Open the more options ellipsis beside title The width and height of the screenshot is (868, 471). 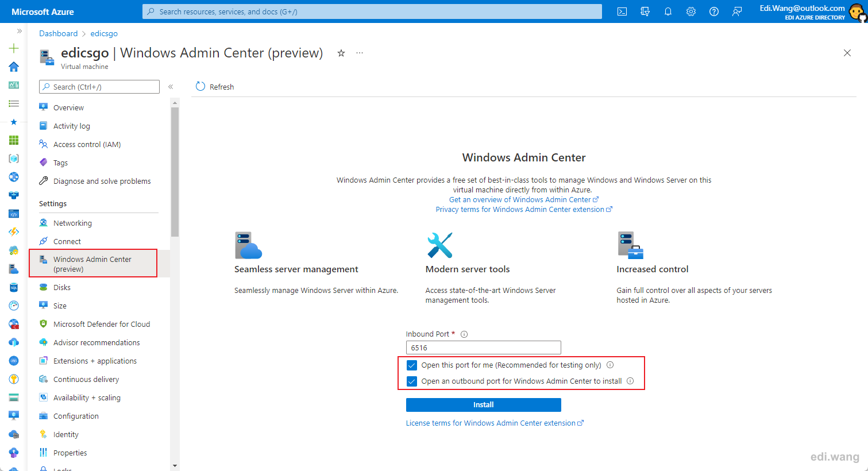click(360, 53)
